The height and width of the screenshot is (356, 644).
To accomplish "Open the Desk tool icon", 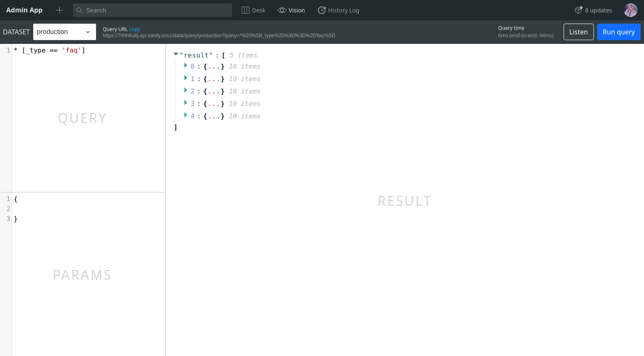I will pos(245,10).
